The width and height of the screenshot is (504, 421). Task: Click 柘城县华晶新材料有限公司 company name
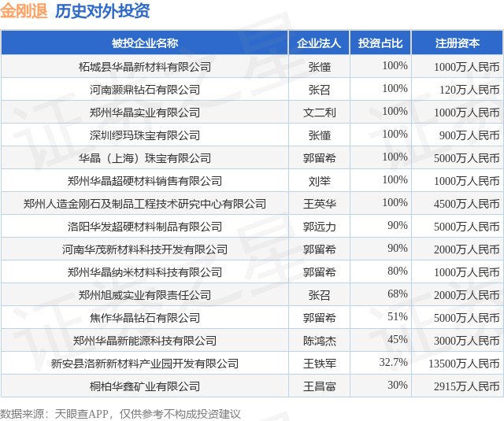145,67
